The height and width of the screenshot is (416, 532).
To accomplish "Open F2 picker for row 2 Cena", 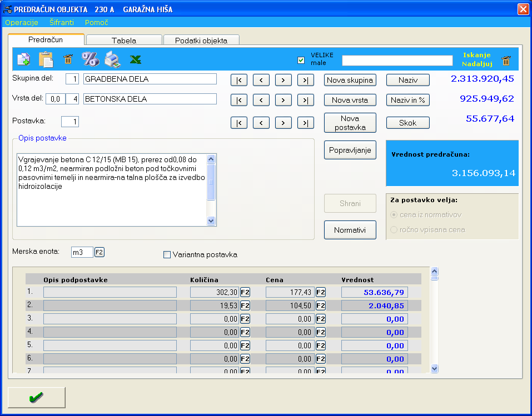I will tap(321, 305).
